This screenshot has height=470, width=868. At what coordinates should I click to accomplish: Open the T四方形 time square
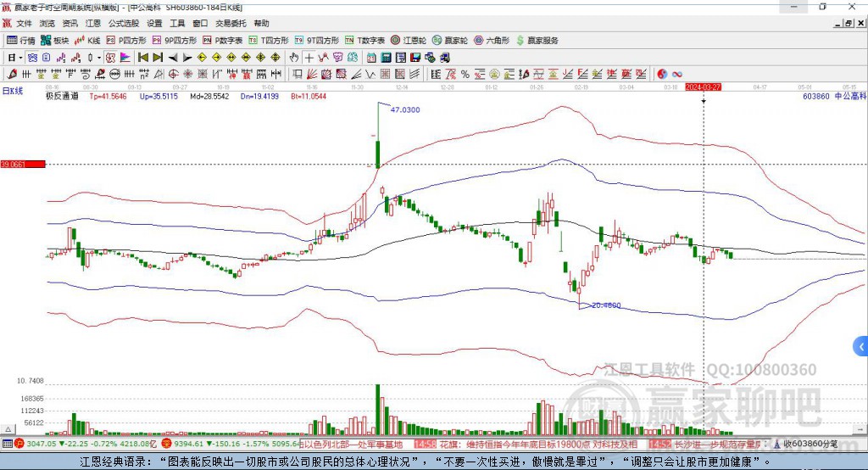coord(269,41)
